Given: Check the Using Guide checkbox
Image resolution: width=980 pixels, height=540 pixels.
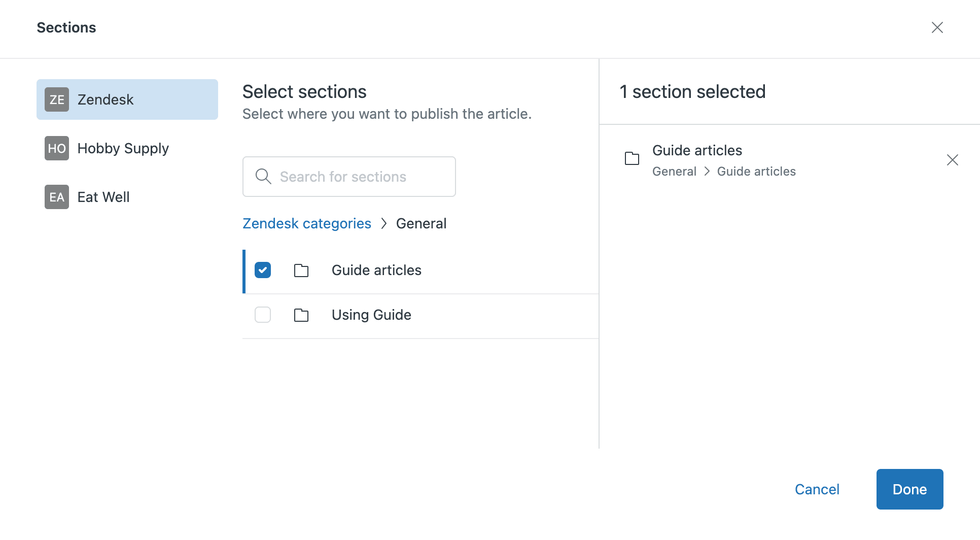Looking at the screenshot, I should tap(263, 315).
